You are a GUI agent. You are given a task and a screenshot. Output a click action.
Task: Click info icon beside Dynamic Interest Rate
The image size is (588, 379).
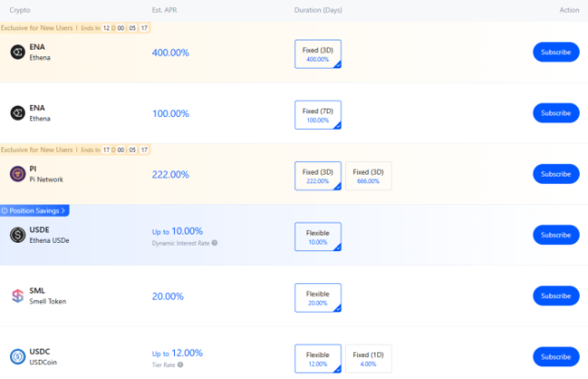[x=214, y=243]
